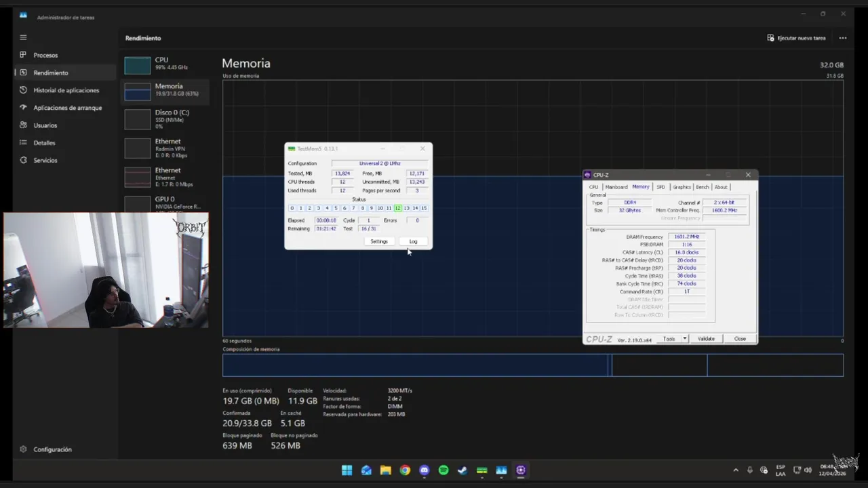The image size is (868, 488).
Task: Click the TestMem5 Settings button
Action: (x=379, y=241)
